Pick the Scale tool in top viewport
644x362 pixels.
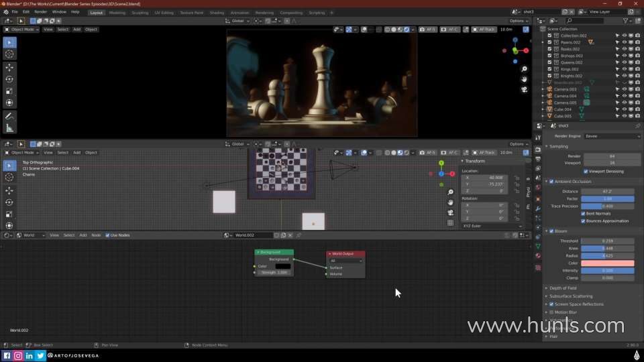pos(9,90)
